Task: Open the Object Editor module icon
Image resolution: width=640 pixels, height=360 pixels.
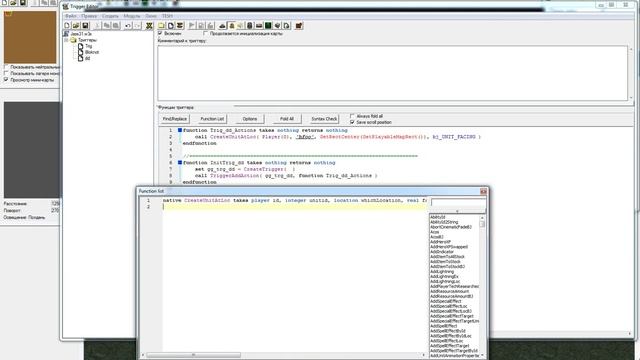Action: (x=250, y=26)
